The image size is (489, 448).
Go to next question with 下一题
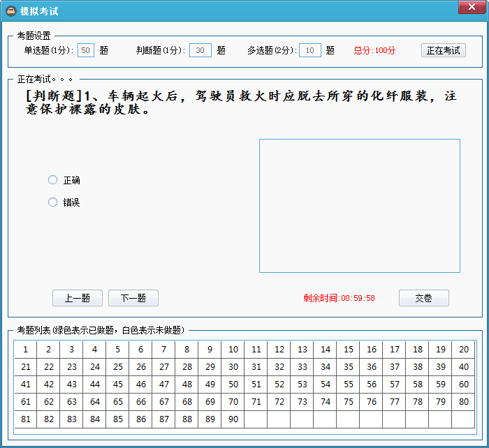point(133,298)
